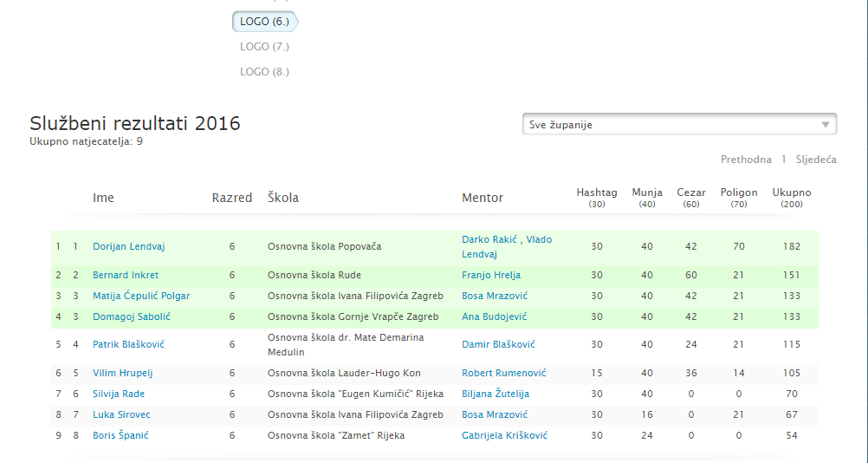
Task: Click Osnovna škola Gornje Vrapče Zagreb cell
Action: pyautogui.click(x=353, y=316)
